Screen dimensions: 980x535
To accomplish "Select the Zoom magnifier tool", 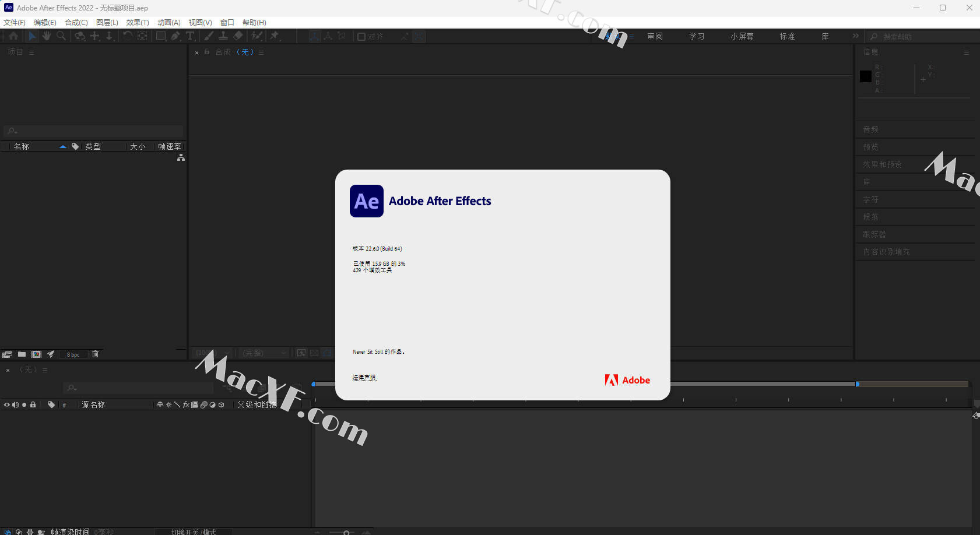I will [61, 36].
